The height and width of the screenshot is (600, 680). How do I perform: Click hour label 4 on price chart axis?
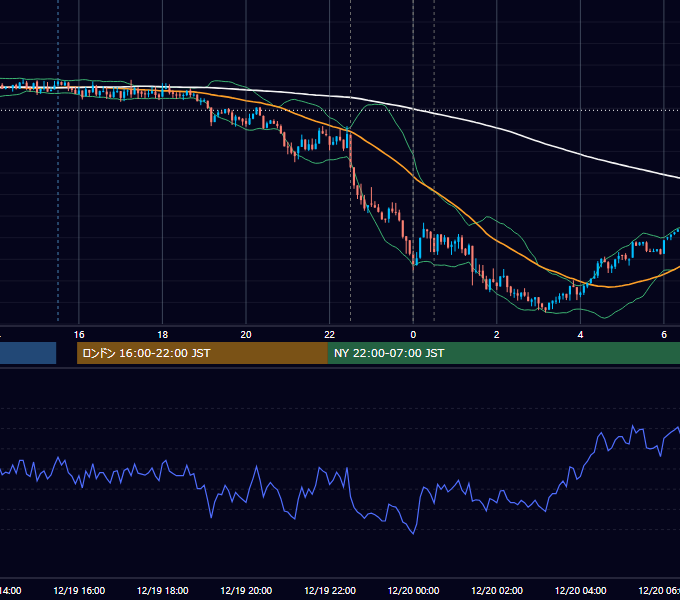click(580, 334)
